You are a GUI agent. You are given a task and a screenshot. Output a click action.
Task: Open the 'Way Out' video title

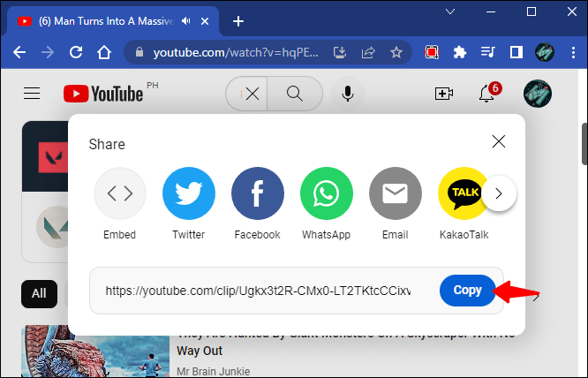(x=200, y=351)
